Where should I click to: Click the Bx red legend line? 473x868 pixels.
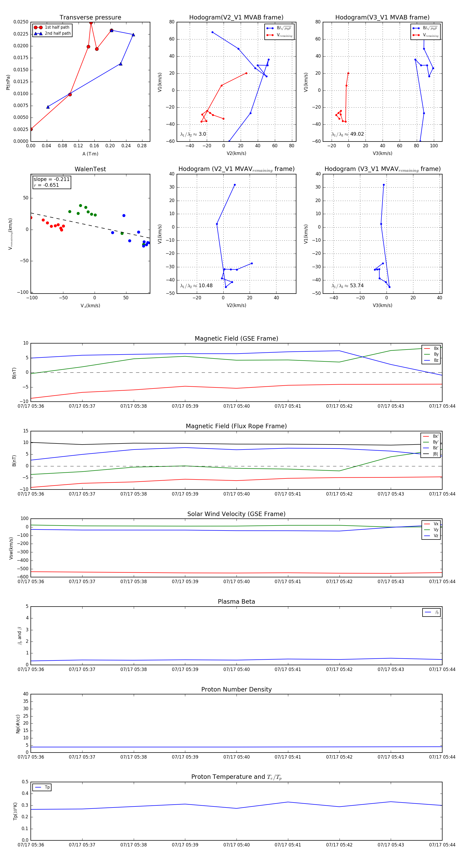[x=427, y=349]
